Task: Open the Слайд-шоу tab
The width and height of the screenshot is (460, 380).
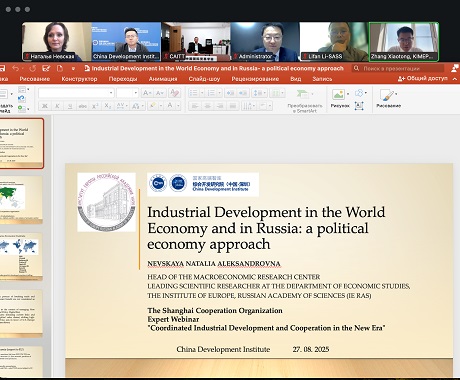Action: pyautogui.click(x=204, y=79)
